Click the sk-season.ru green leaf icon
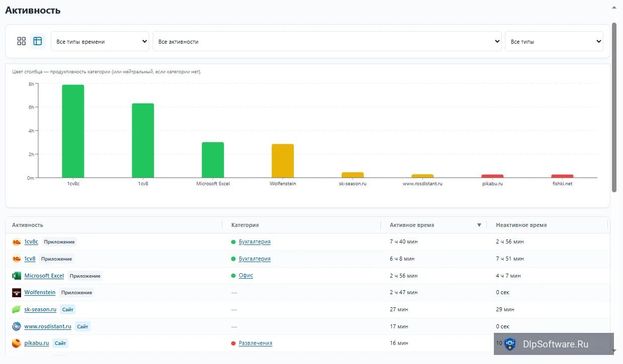The height and width of the screenshot is (364, 623). (x=17, y=309)
